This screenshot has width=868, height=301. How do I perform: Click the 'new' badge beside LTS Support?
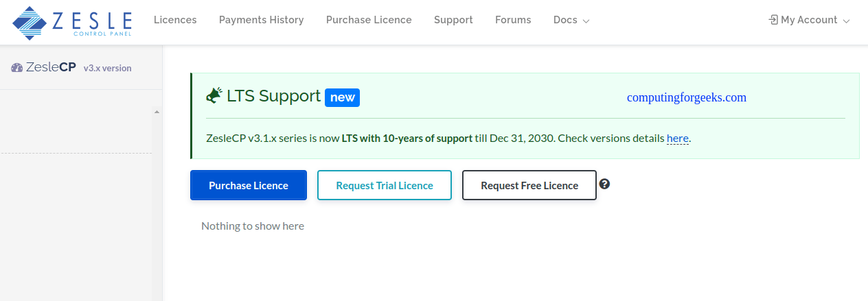pos(343,97)
